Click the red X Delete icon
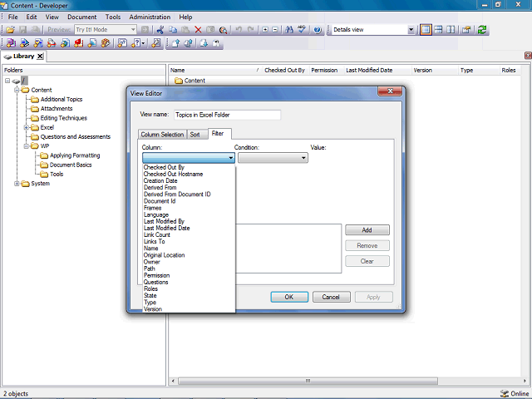This screenshot has height=399, width=532. 198,30
